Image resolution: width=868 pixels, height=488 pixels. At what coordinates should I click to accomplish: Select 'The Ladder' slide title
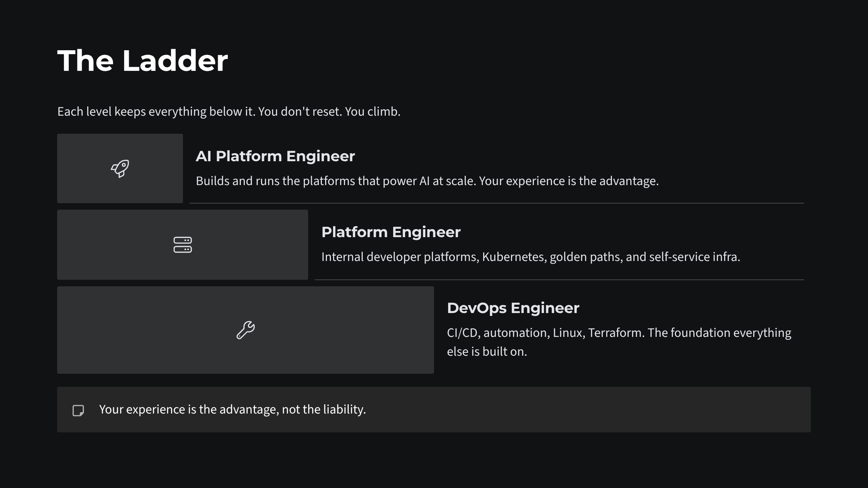click(142, 60)
